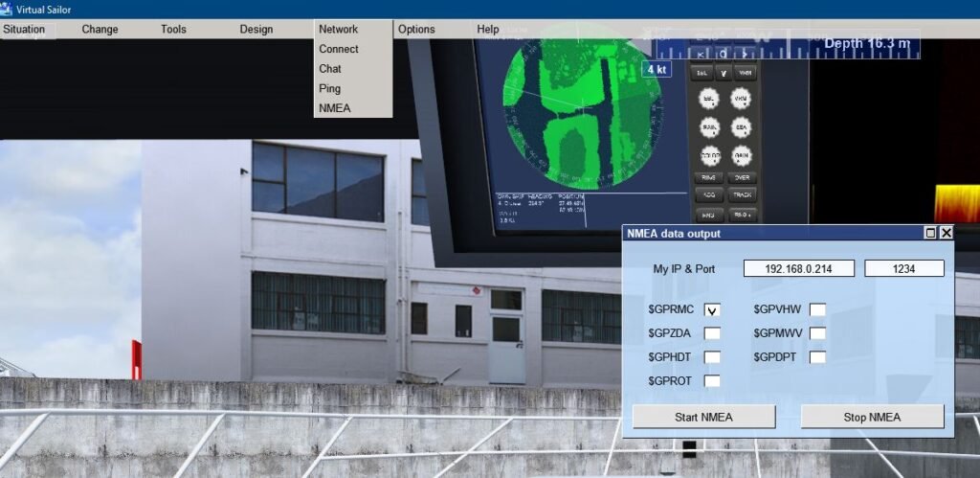The image size is (980, 478).
Task: Click the radar heading readout text
Action: click(541, 200)
